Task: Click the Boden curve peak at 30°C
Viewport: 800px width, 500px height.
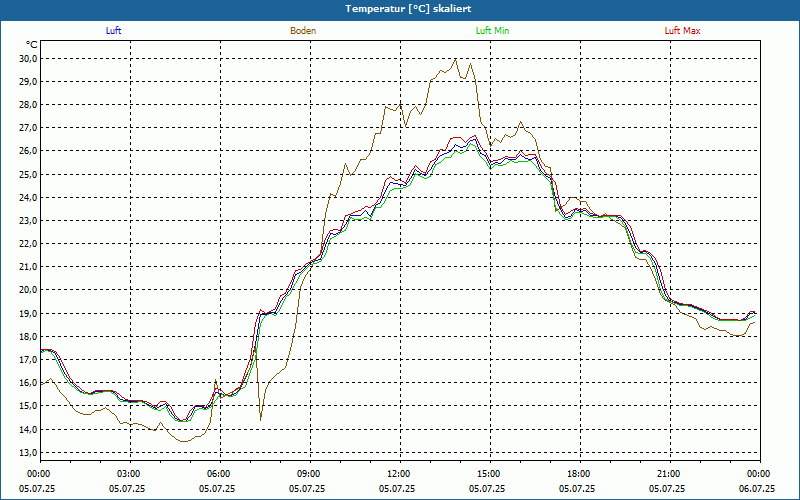Action: point(455,59)
